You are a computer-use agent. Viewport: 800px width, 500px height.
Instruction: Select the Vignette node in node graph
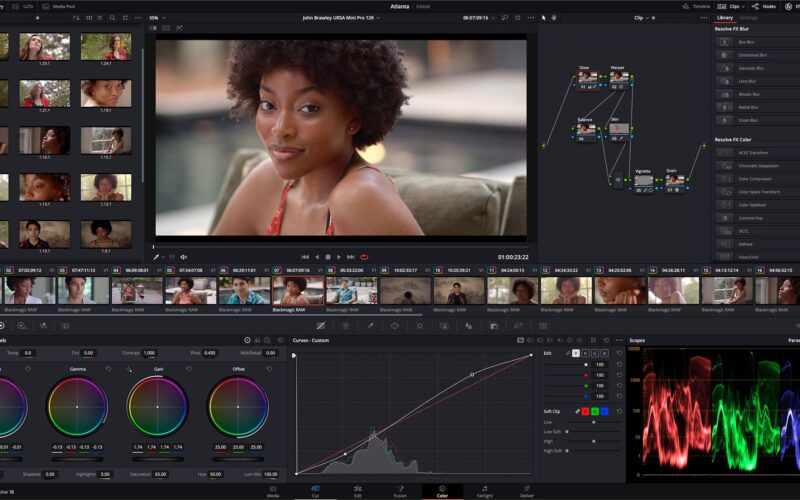(x=643, y=181)
